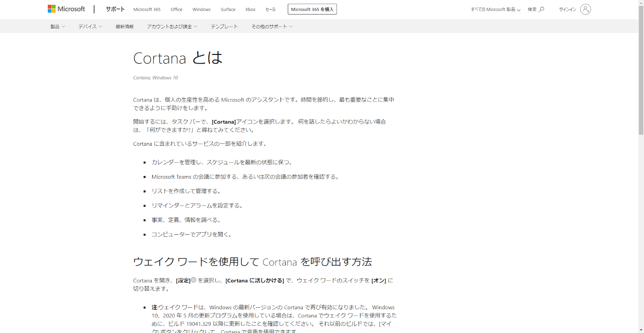Click the Microsoft 365 を購入 button
The height and width of the screenshot is (333, 644).
pyautogui.click(x=312, y=9)
